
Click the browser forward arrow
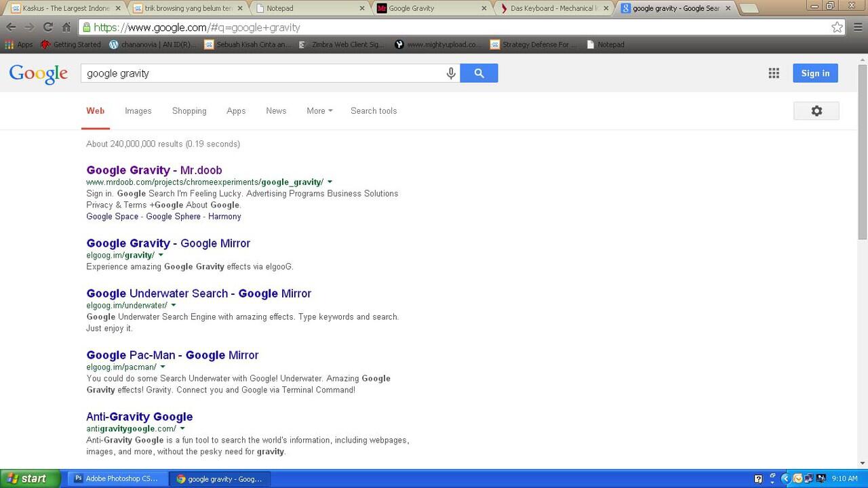click(x=29, y=27)
